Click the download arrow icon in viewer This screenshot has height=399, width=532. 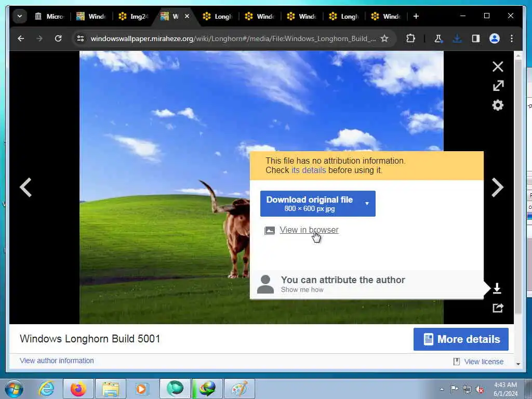(497, 288)
